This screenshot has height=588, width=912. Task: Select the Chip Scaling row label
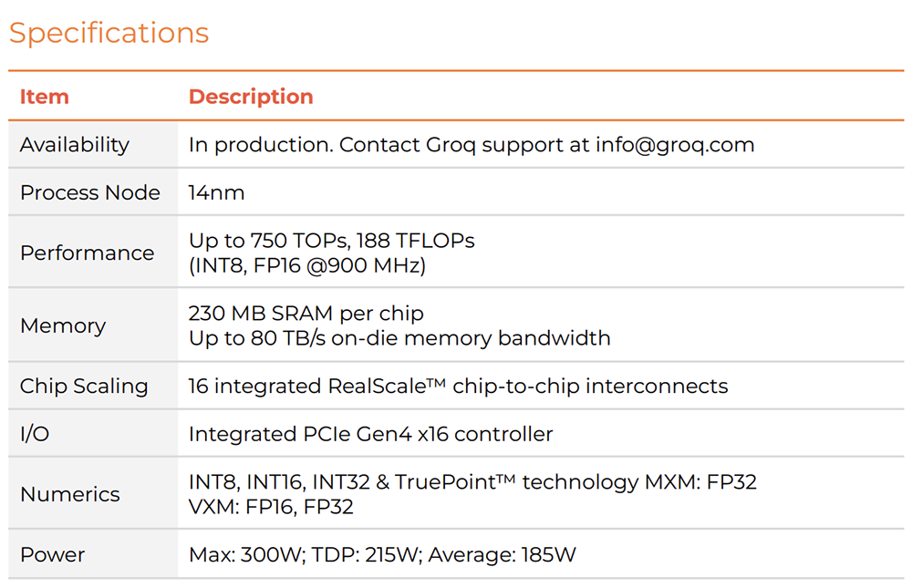(x=84, y=386)
